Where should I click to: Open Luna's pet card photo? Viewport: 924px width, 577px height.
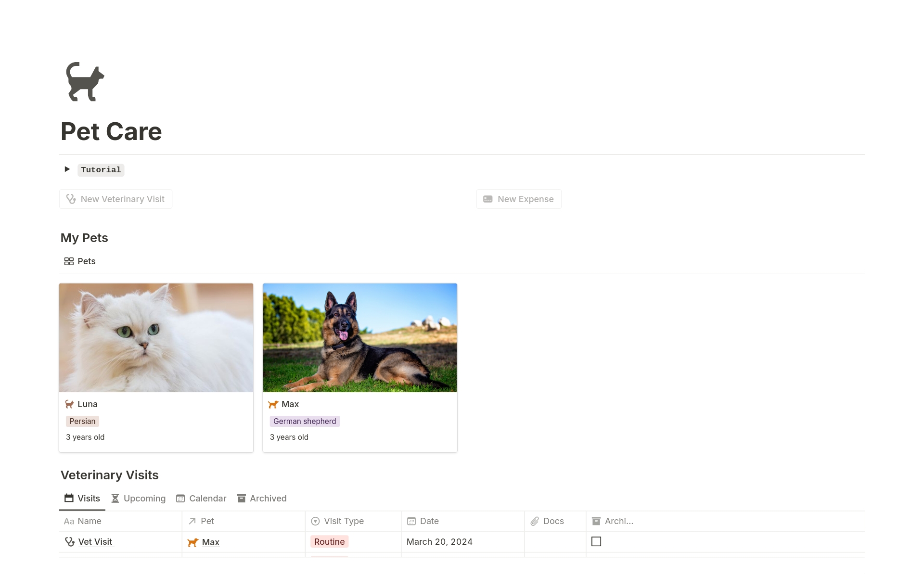click(x=156, y=337)
